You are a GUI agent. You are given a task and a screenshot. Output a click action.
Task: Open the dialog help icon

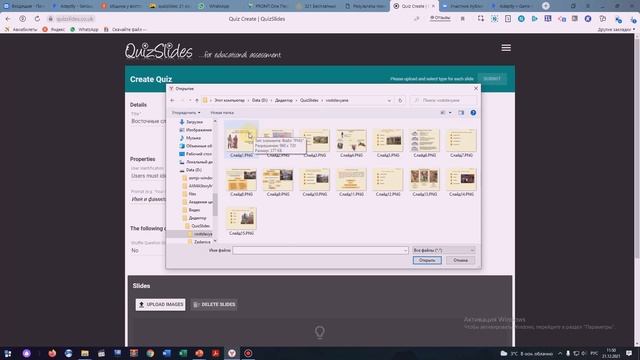click(473, 113)
